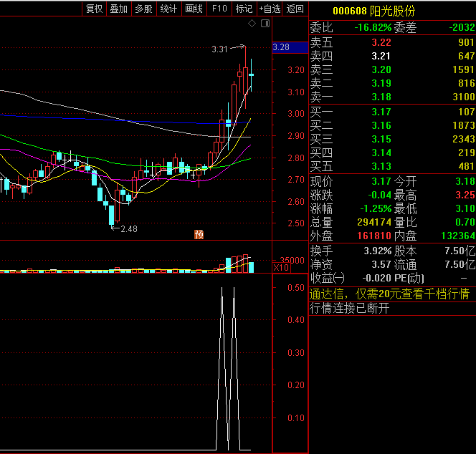Click 委比 value -16.82%
The width and height of the screenshot is (476, 454).
[x=373, y=28]
